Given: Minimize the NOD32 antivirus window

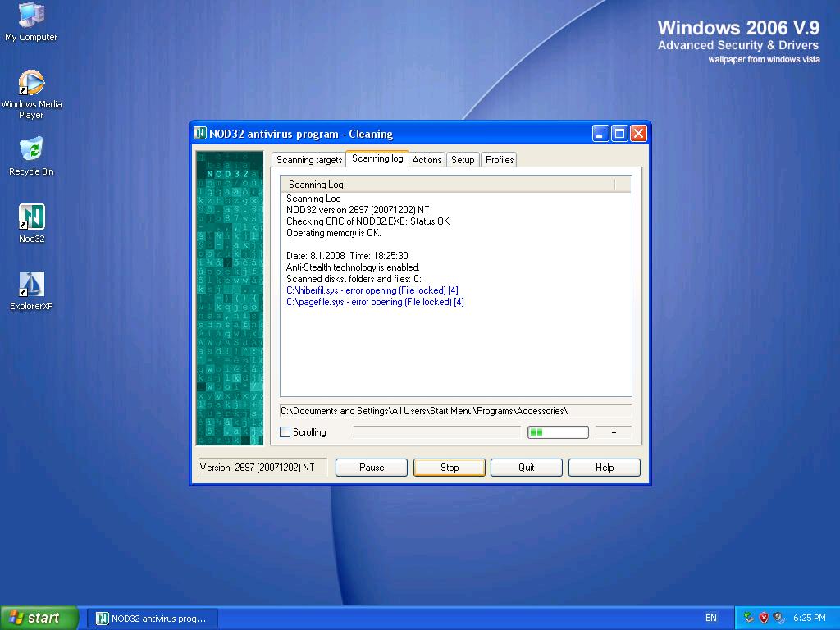Looking at the screenshot, I should pyautogui.click(x=600, y=134).
